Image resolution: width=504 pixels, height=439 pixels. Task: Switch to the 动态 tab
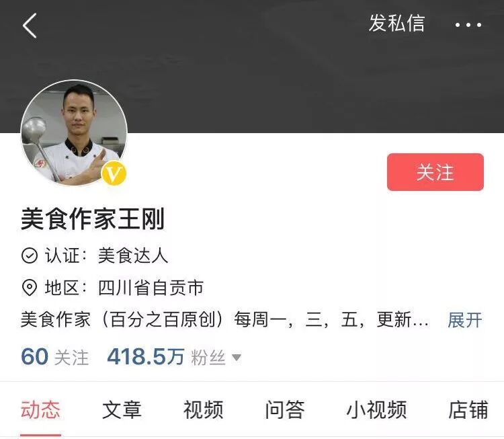[40, 409]
